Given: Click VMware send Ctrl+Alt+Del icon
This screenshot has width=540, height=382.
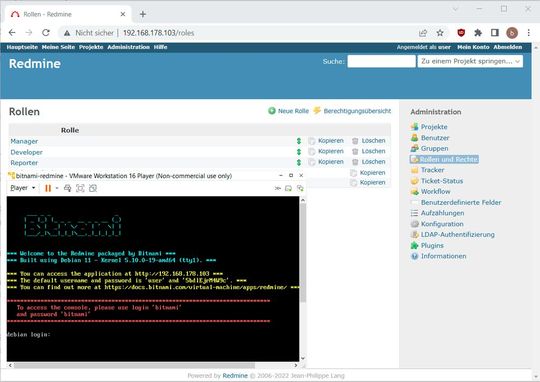Looking at the screenshot, I should [68, 188].
